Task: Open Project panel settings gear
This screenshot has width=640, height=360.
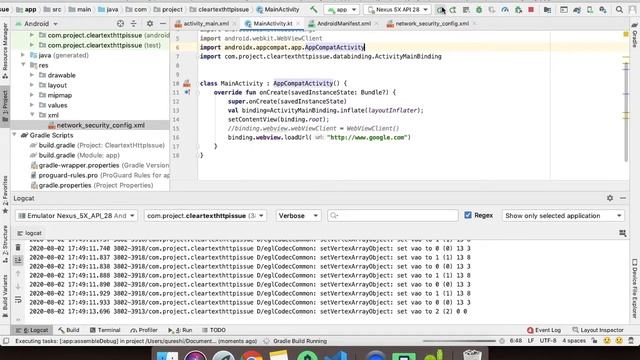Action: [x=150, y=24]
